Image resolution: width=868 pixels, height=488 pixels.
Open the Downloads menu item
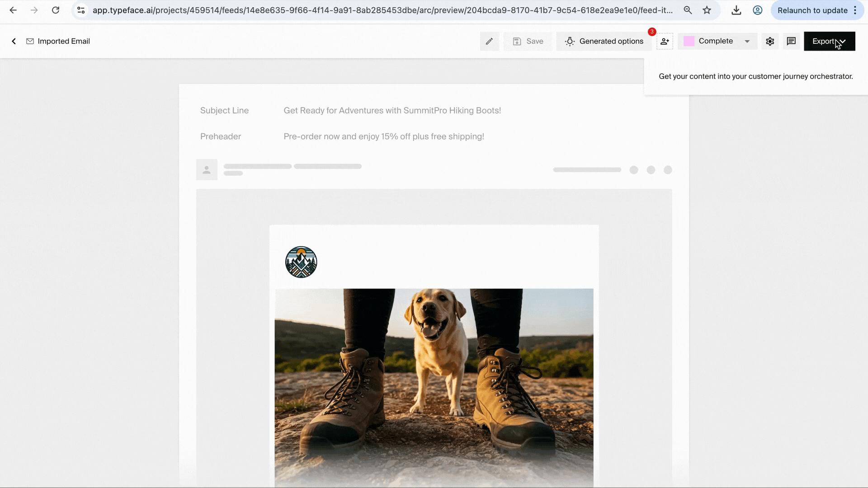click(736, 10)
